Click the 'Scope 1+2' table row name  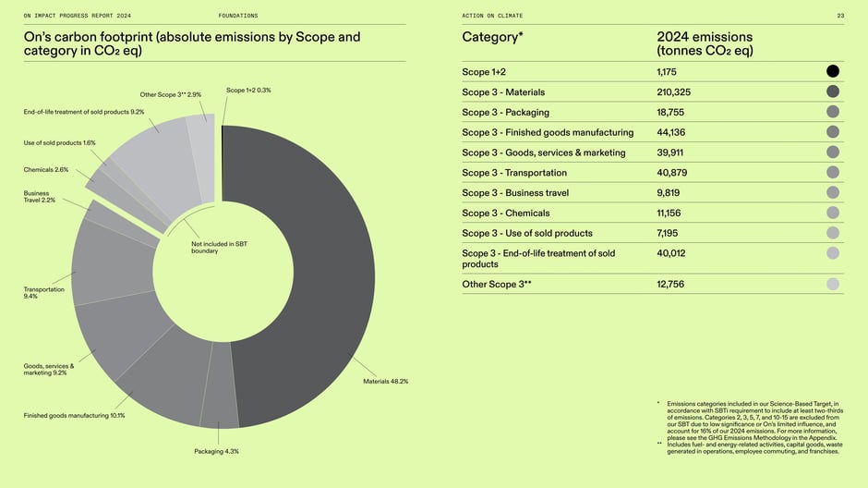tap(484, 72)
